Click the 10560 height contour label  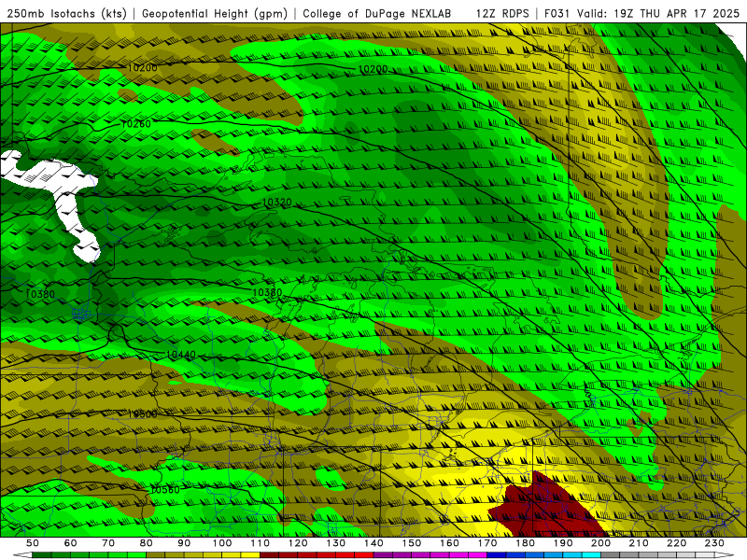[x=165, y=489]
